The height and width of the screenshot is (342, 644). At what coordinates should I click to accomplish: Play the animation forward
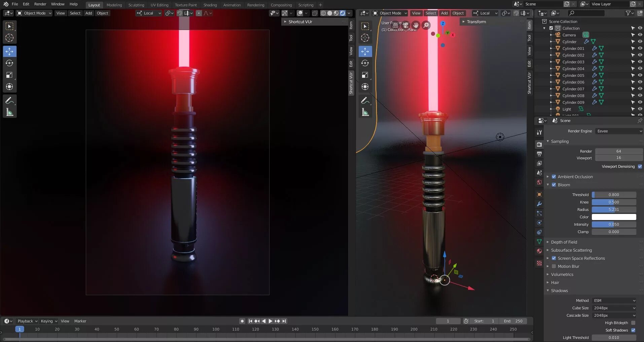[x=271, y=321]
